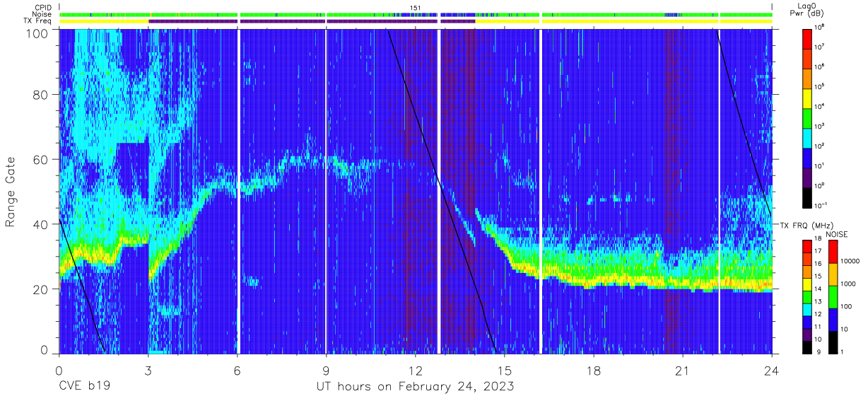
Task: Select the yellow 14–15 MHz TX frequency swatch
Action: pos(809,284)
